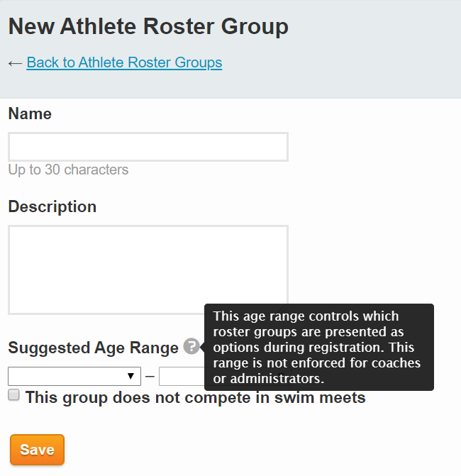
Task: Click the 'Up to 30 characters' hint
Action: pyautogui.click(x=68, y=170)
